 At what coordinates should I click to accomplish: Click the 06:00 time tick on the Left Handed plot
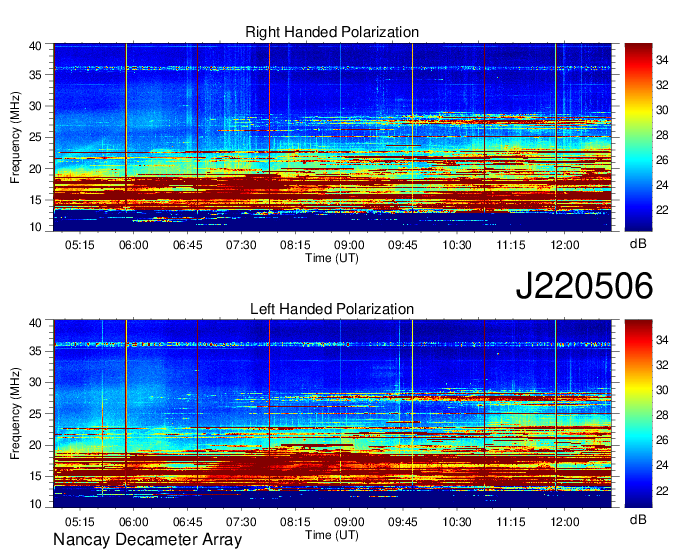click(134, 522)
